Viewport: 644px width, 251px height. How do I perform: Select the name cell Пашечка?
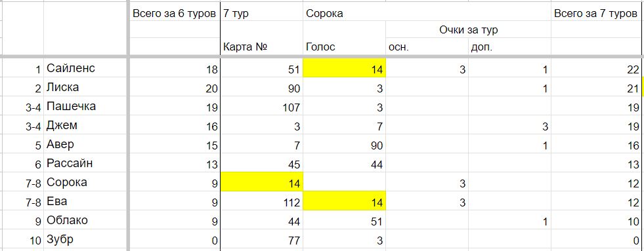pos(86,106)
